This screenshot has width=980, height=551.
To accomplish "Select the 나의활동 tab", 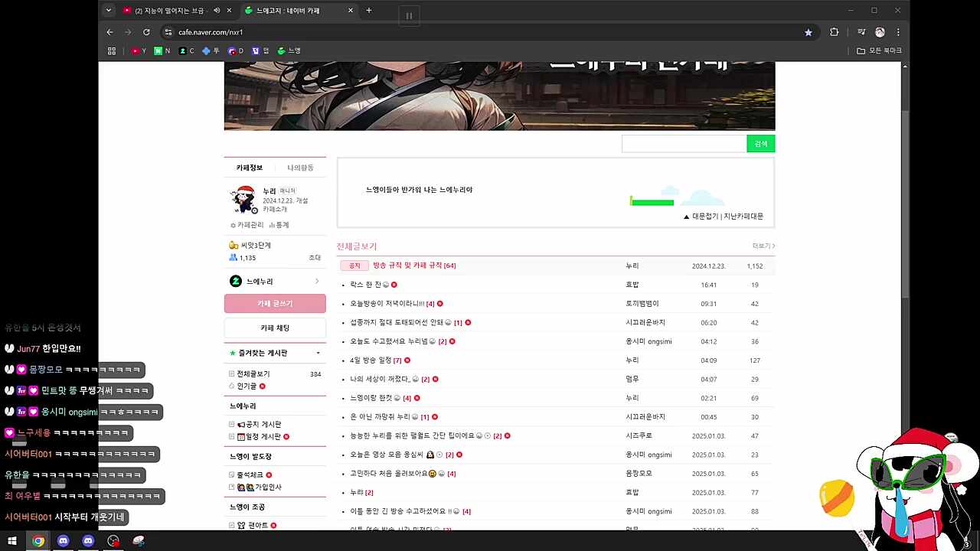I will click(x=300, y=168).
